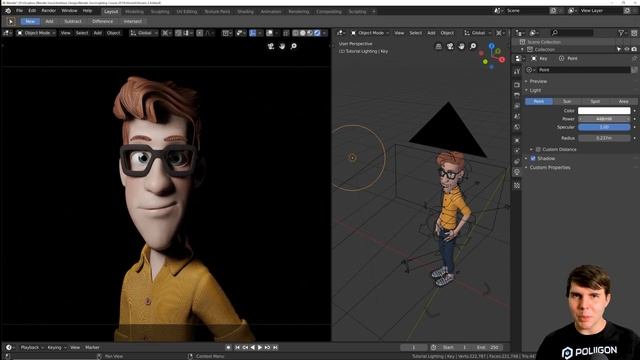Toggle proportional editing in left viewport
640x360 pixels.
click(200, 33)
